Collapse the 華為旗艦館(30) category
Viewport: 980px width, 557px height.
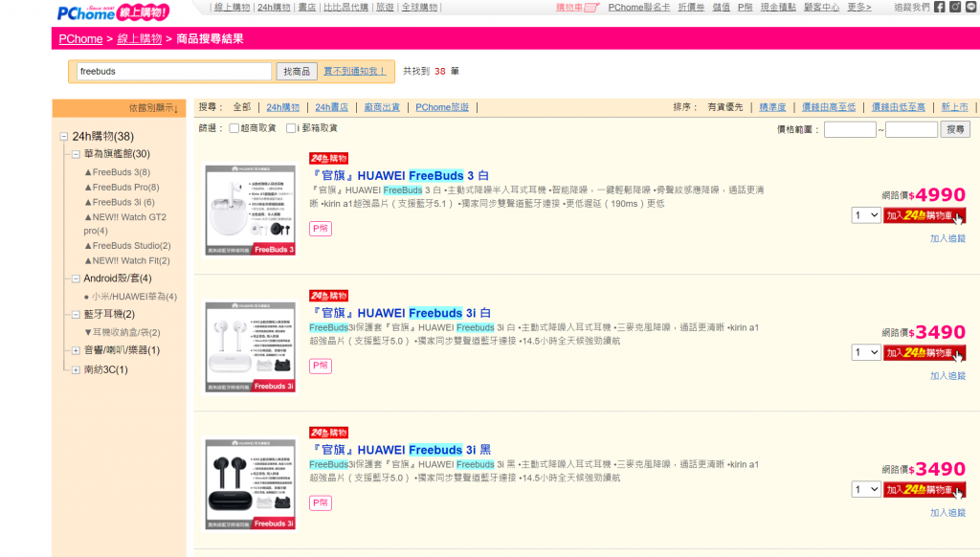[76, 154]
